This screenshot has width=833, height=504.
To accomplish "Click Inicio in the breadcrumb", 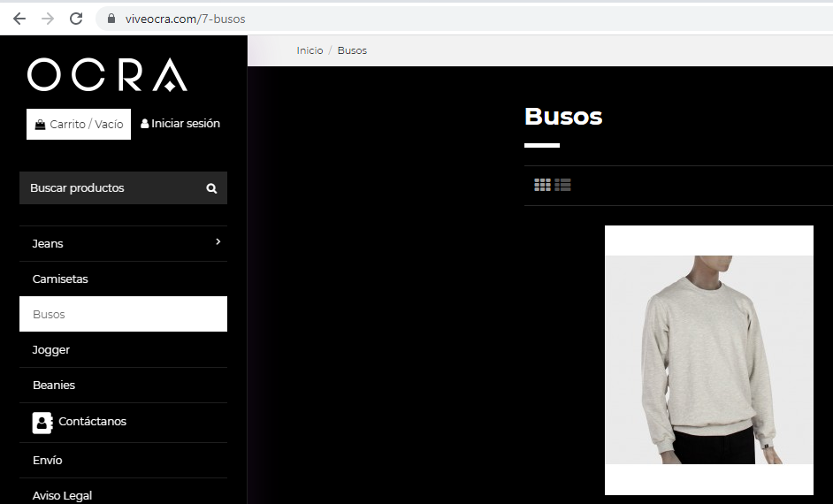I will click(310, 50).
